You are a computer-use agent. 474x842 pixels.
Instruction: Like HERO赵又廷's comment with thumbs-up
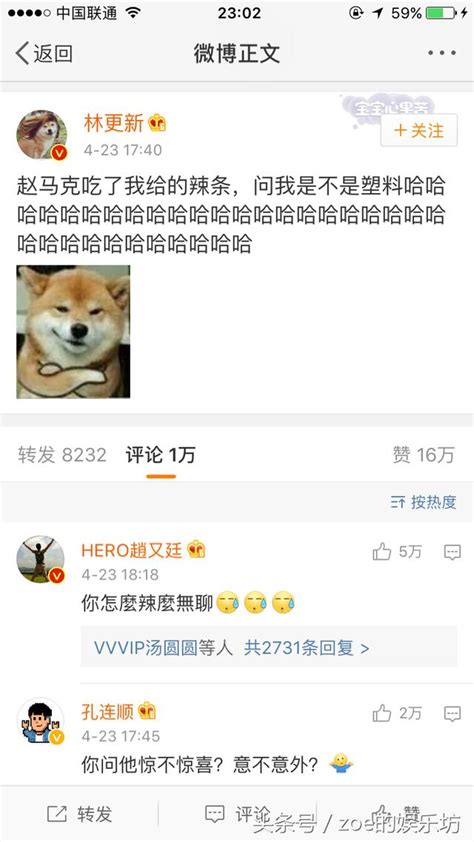(382, 551)
